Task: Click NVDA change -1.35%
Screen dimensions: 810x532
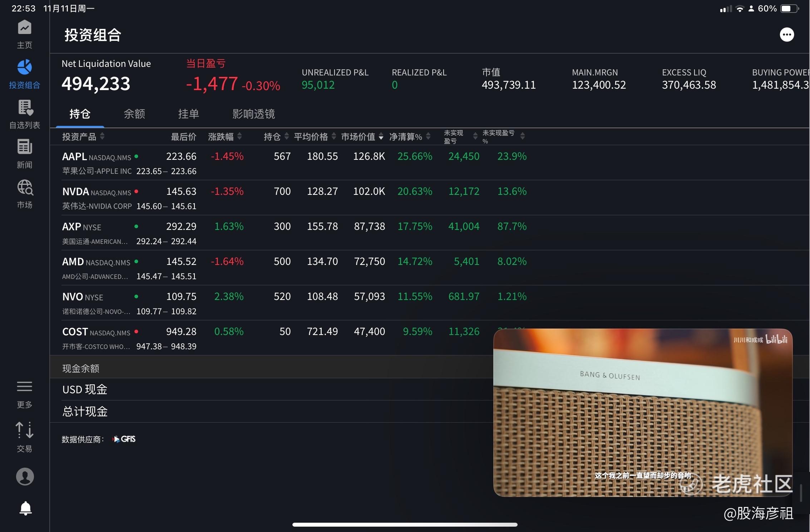Action: [227, 191]
